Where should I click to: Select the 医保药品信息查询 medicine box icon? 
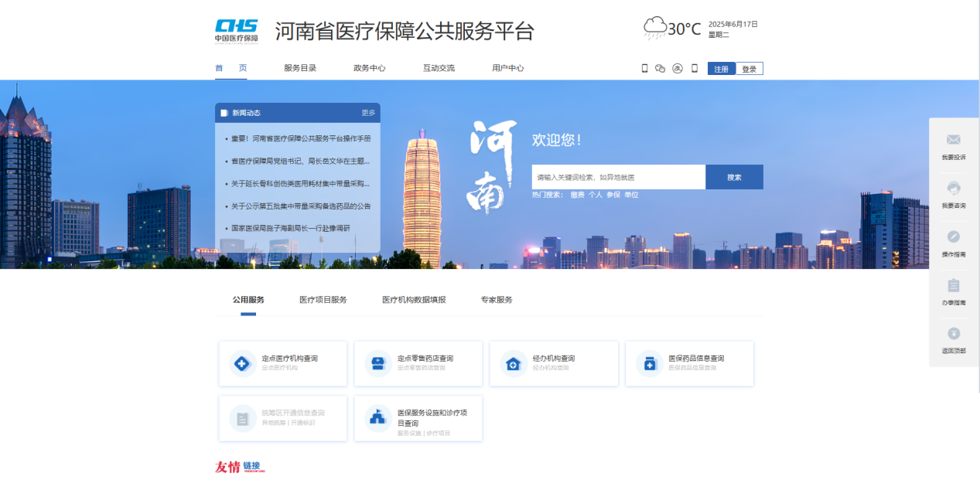click(650, 363)
